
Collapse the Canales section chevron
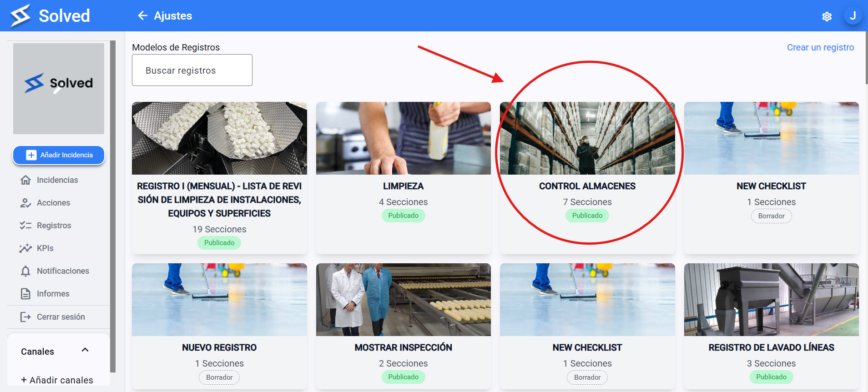[x=85, y=350]
